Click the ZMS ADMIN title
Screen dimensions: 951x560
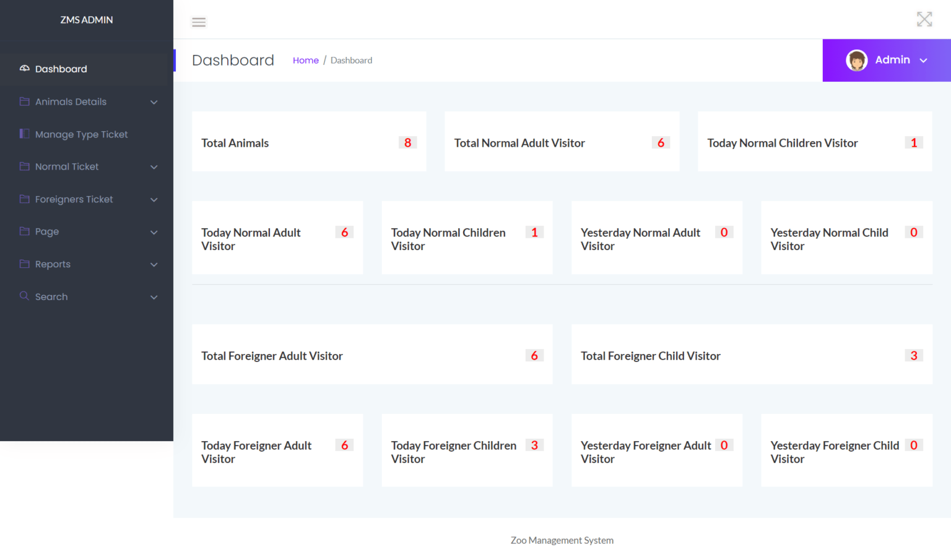tap(87, 19)
